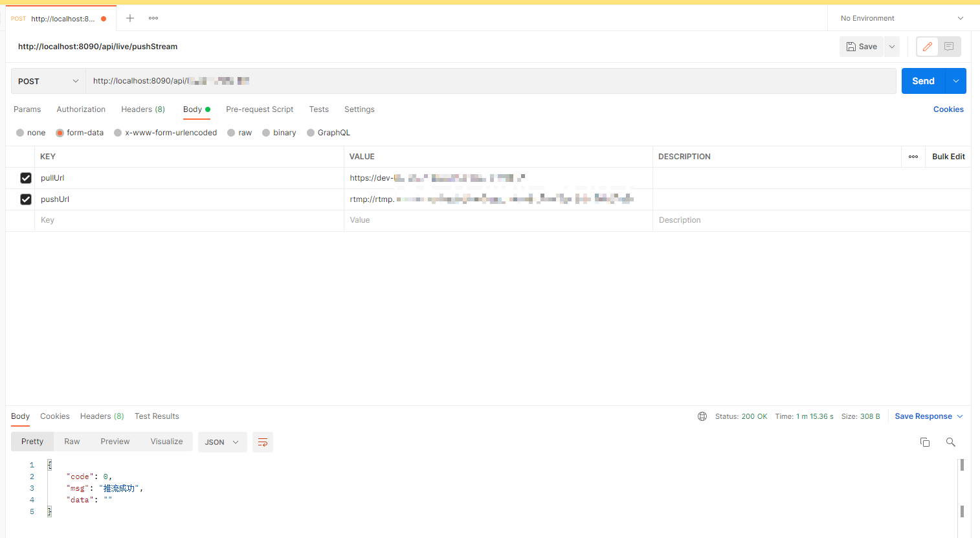Screen dimensions: 980x538
Task: Open the Cookies link
Action: (x=948, y=109)
